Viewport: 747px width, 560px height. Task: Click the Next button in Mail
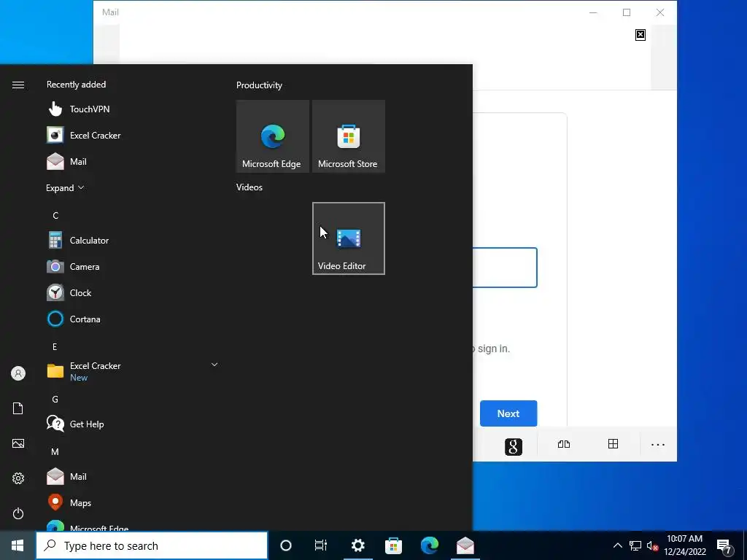click(508, 413)
